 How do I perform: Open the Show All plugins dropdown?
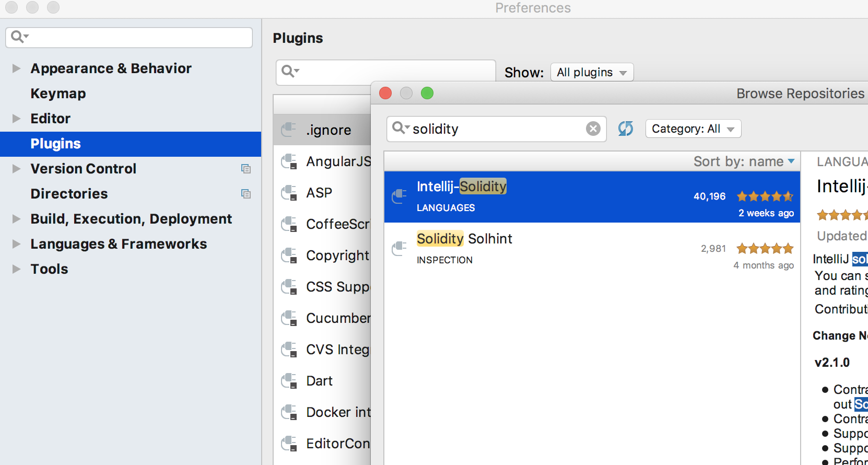[592, 72]
